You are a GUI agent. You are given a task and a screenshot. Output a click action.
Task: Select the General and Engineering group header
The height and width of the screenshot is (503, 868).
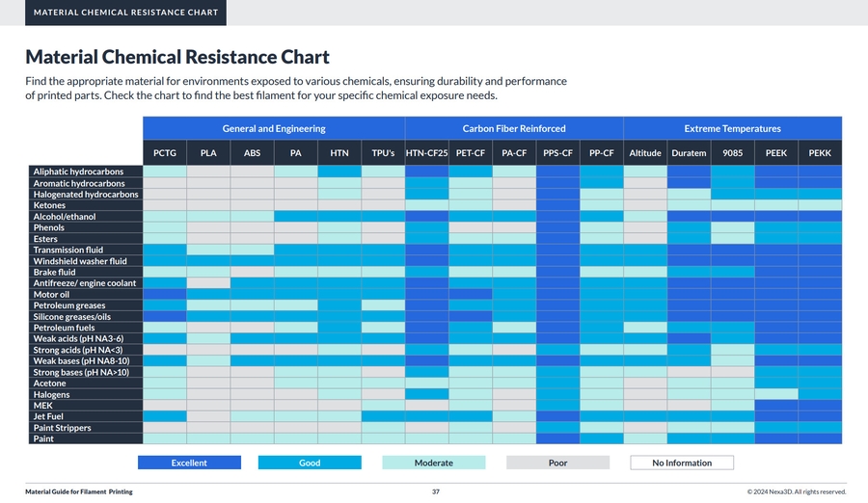[x=274, y=128]
